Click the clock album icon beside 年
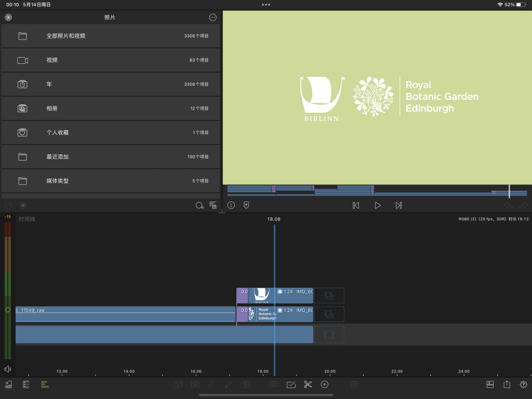 click(22, 84)
